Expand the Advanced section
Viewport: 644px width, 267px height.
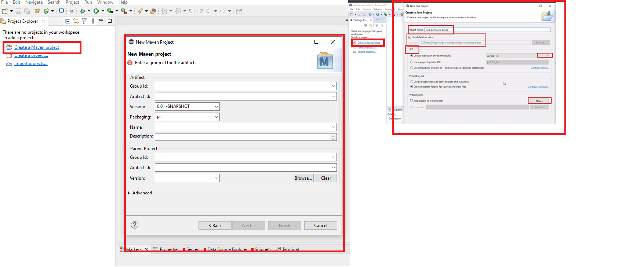[x=129, y=193]
